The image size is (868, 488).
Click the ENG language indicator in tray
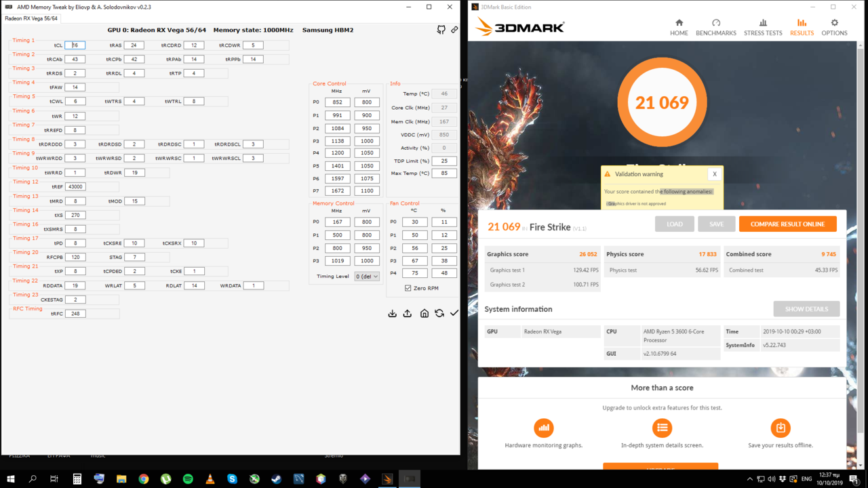tap(807, 479)
